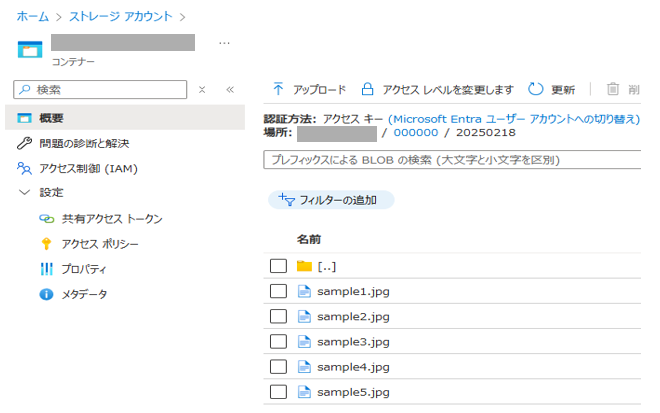The image size is (660, 413).
Task: Collapse the 設定 section chevron
Action: tap(24, 192)
